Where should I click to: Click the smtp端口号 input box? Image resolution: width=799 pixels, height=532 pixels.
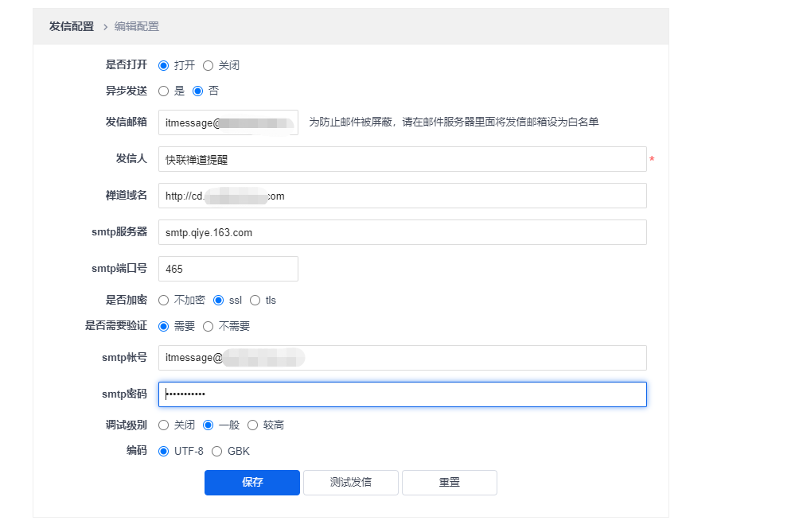(x=228, y=269)
